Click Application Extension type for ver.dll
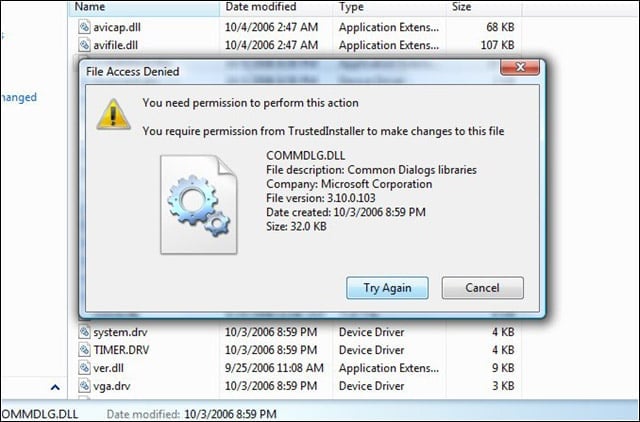 [x=389, y=368]
